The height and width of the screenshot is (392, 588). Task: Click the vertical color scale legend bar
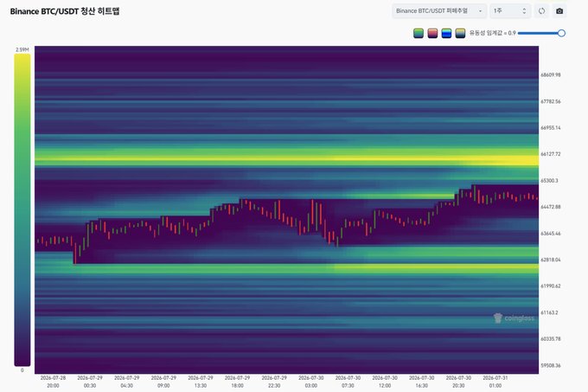click(22, 209)
